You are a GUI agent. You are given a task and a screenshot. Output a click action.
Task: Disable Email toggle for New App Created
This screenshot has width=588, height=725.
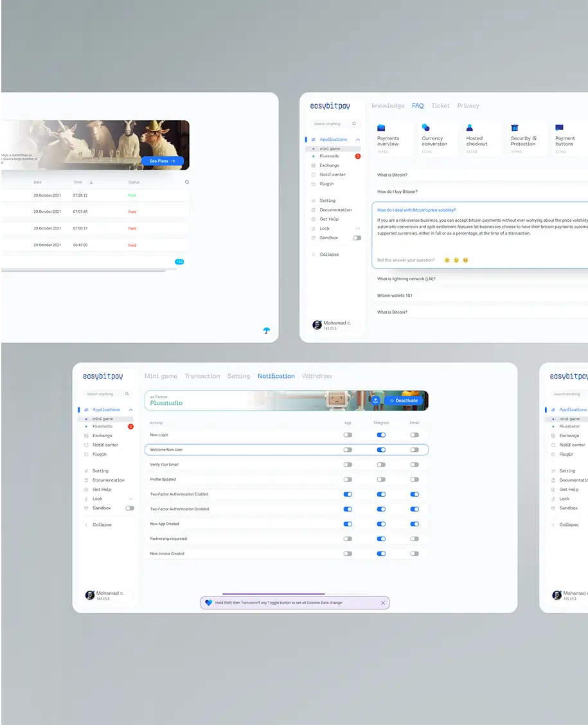click(414, 524)
